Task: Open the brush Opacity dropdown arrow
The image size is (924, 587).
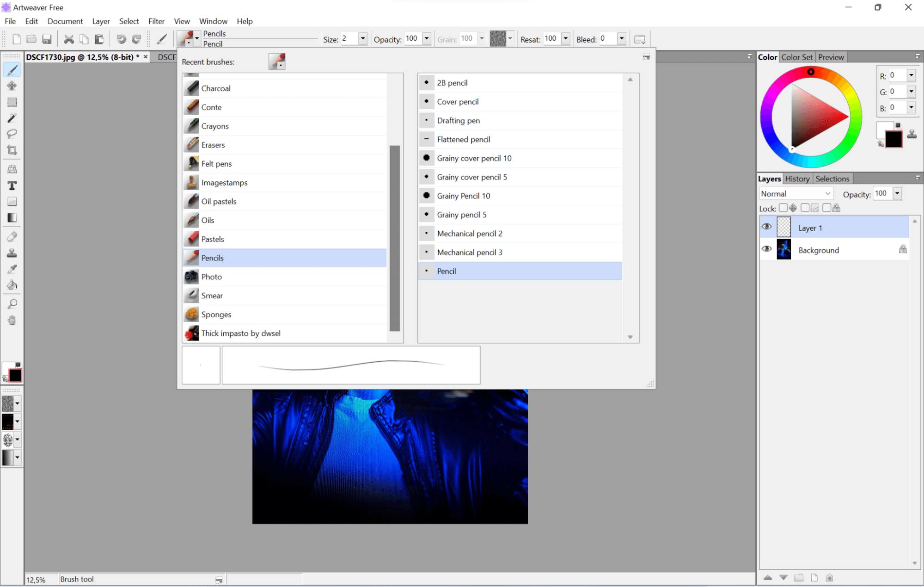Action: [427, 39]
